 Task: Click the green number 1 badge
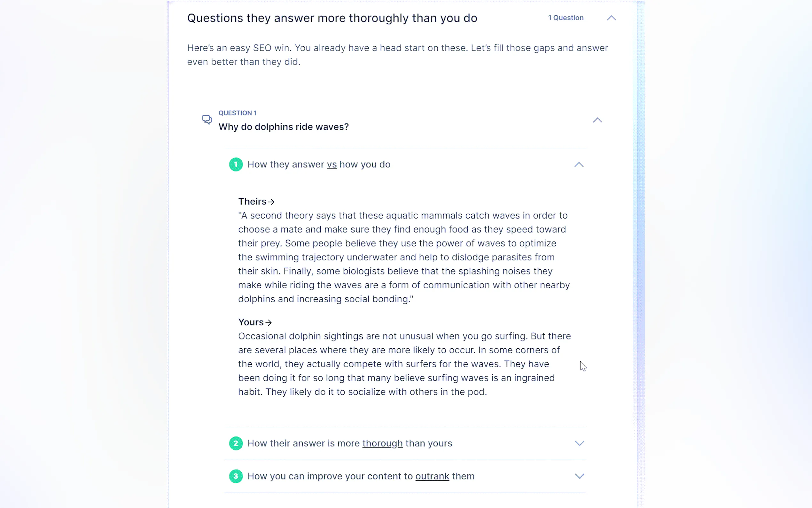[x=236, y=164]
